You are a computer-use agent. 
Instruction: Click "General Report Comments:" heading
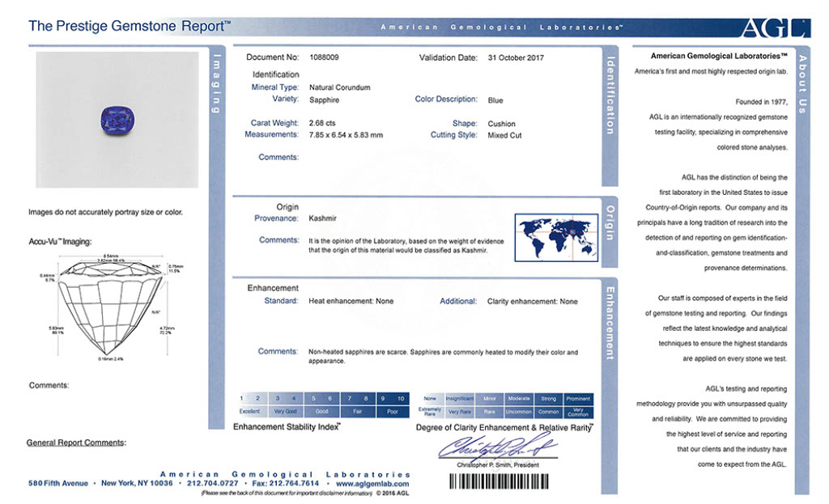77,443
